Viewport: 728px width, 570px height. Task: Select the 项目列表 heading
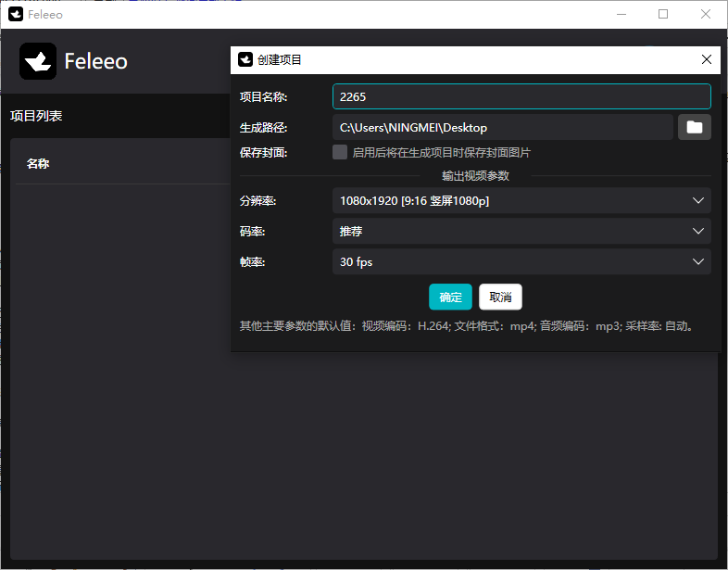point(36,116)
